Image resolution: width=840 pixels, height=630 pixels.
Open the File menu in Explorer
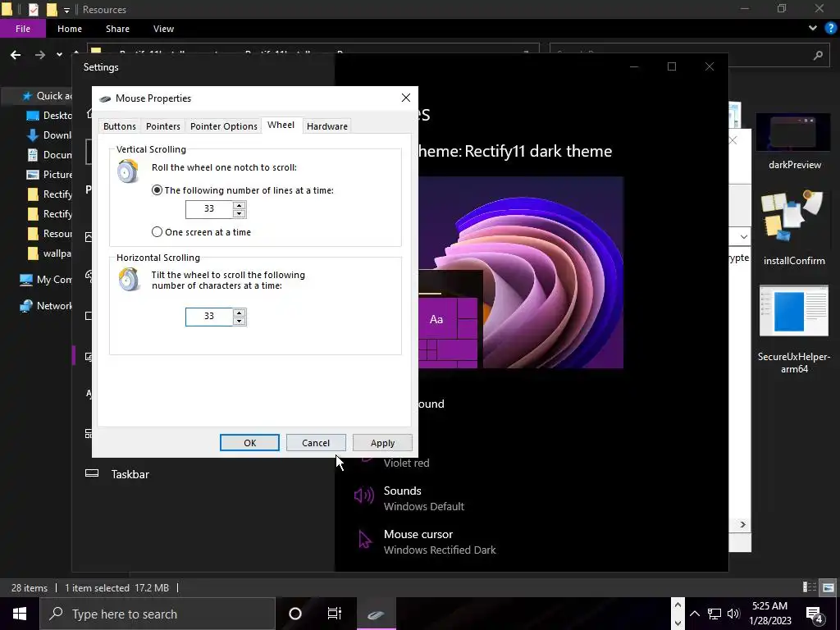[x=23, y=29]
